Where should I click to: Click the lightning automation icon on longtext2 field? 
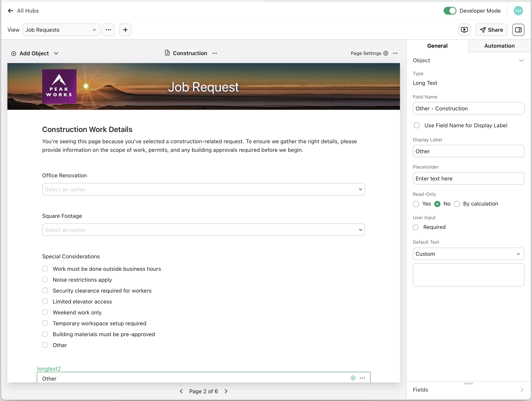point(353,378)
